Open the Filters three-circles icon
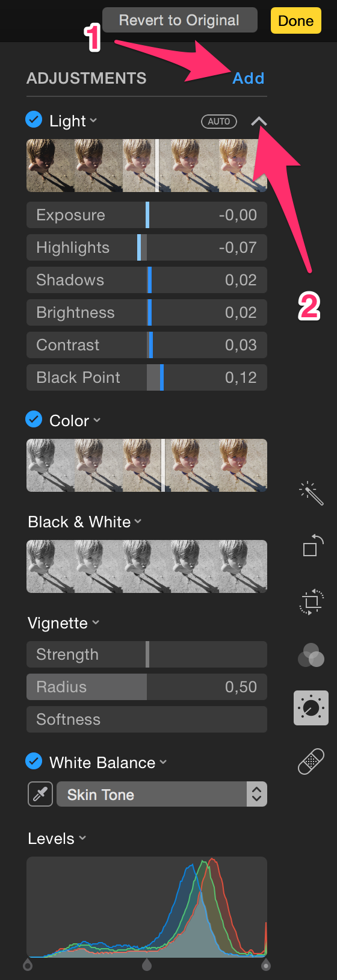 [x=311, y=655]
